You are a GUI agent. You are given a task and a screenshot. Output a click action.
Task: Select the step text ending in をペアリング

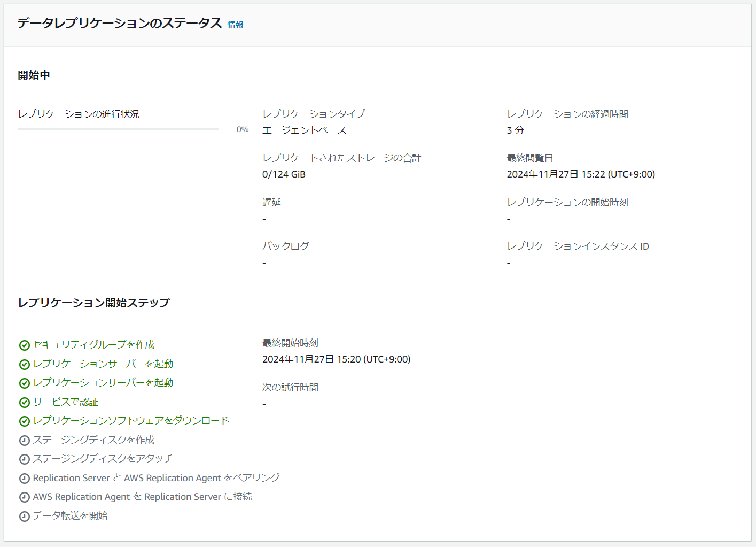156,477
